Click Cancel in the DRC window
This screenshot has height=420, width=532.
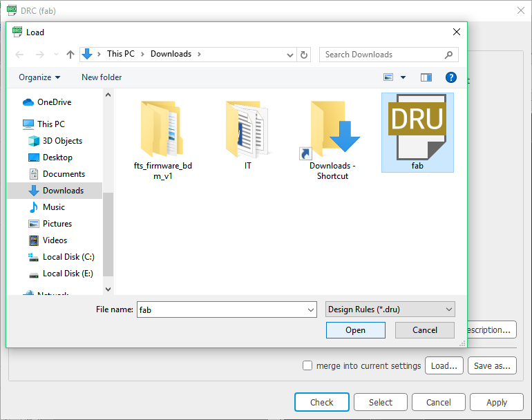439,402
